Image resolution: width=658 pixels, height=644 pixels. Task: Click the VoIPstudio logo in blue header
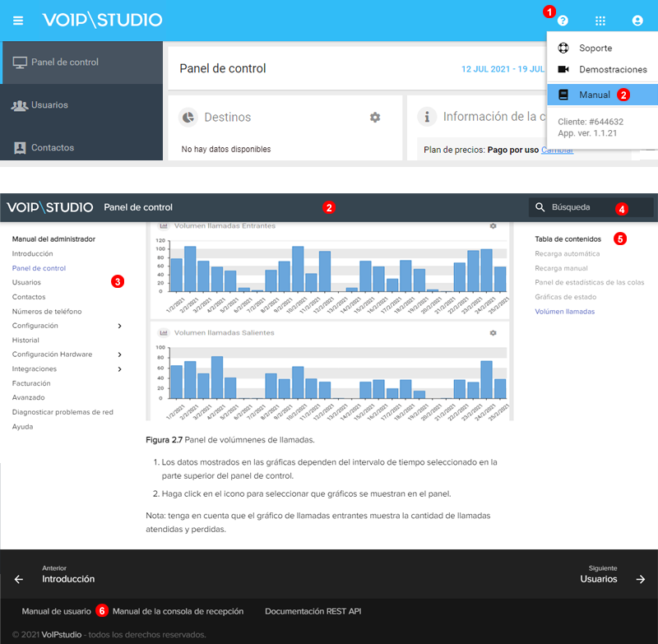coord(102,20)
